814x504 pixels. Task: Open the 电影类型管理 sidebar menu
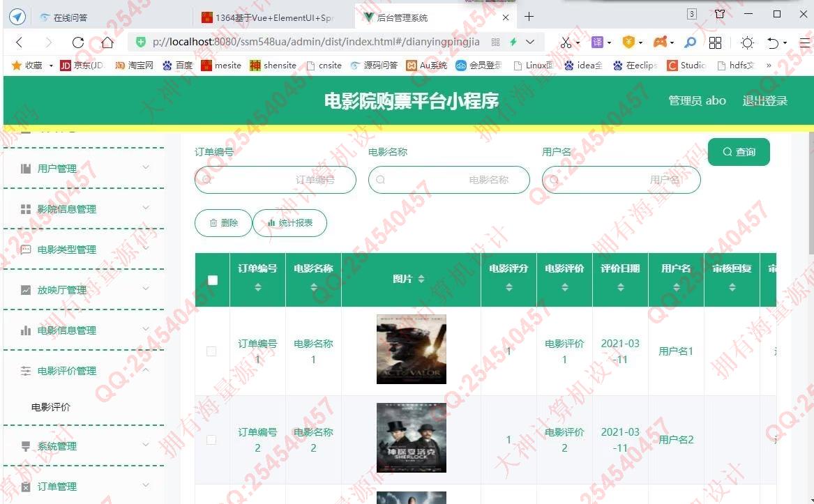(x=84, y=249)
